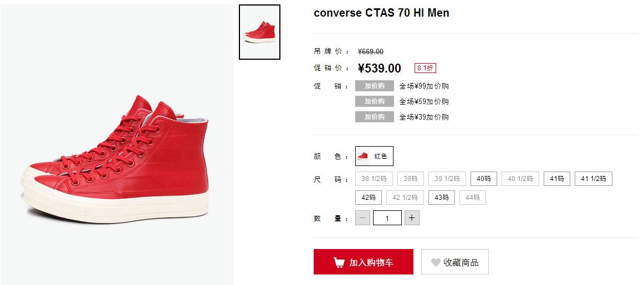Click the second 加价购 promotion tag
The width and height of the screenshot is (644, 285).
click(375, 101)
